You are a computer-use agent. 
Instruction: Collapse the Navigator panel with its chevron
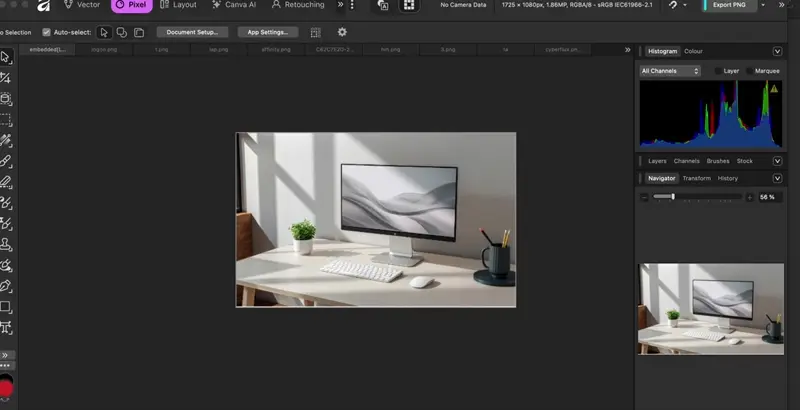[x=777, y=178]
